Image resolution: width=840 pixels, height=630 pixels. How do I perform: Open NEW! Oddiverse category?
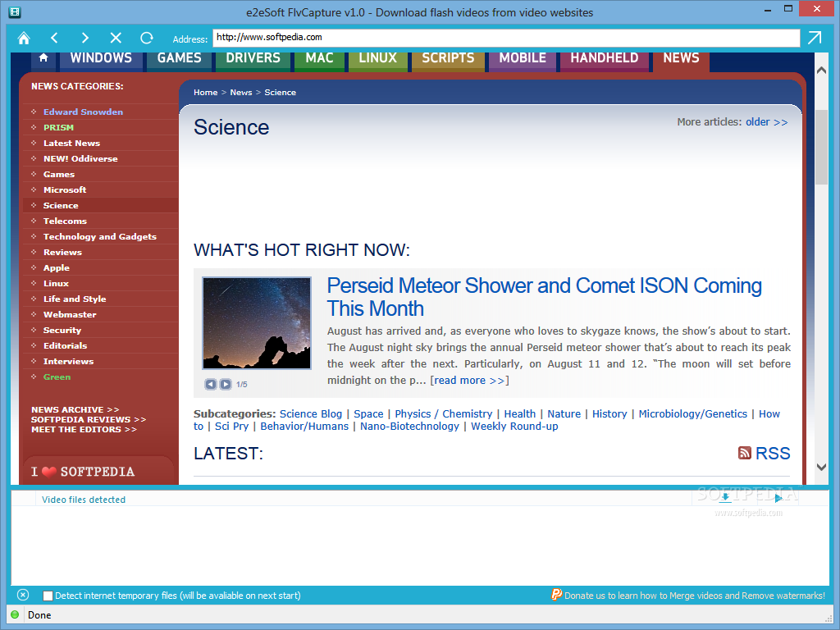[x=80, y=158]
